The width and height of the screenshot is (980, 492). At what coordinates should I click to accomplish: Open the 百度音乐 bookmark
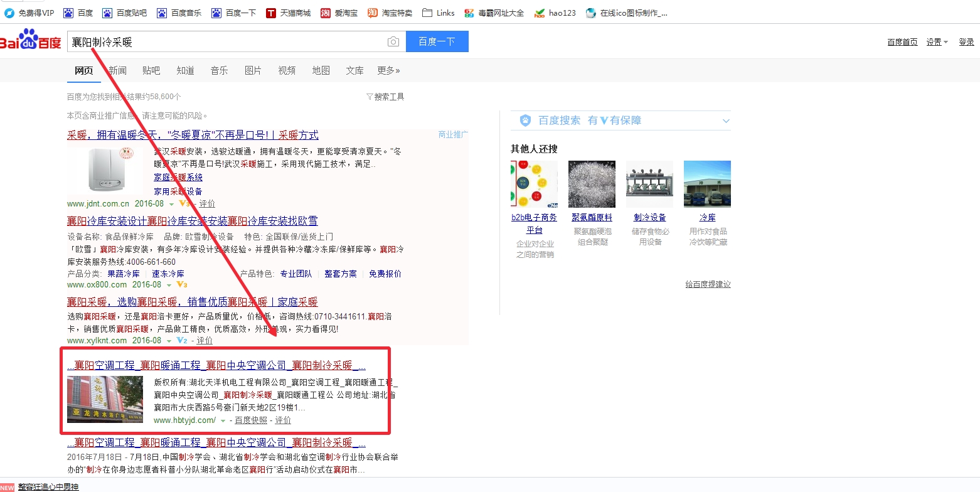pyautogui.click(x=179, y=13)
